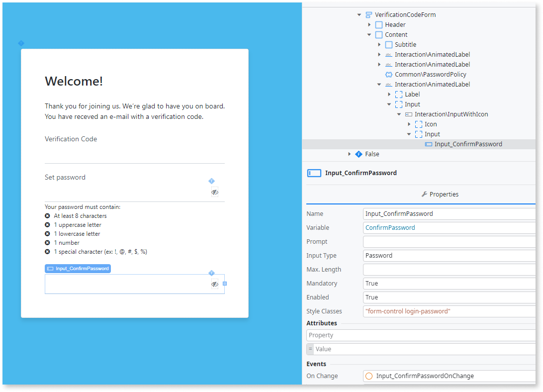
Task: Expand the Subtitle tree node
Action: [x=379, y=45]
